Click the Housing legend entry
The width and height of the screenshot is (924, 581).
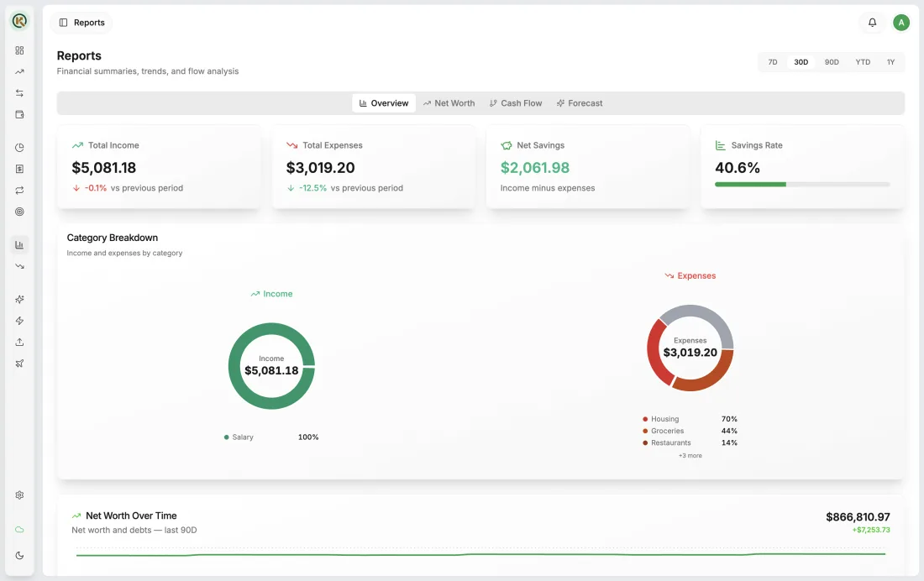point(690,419)
